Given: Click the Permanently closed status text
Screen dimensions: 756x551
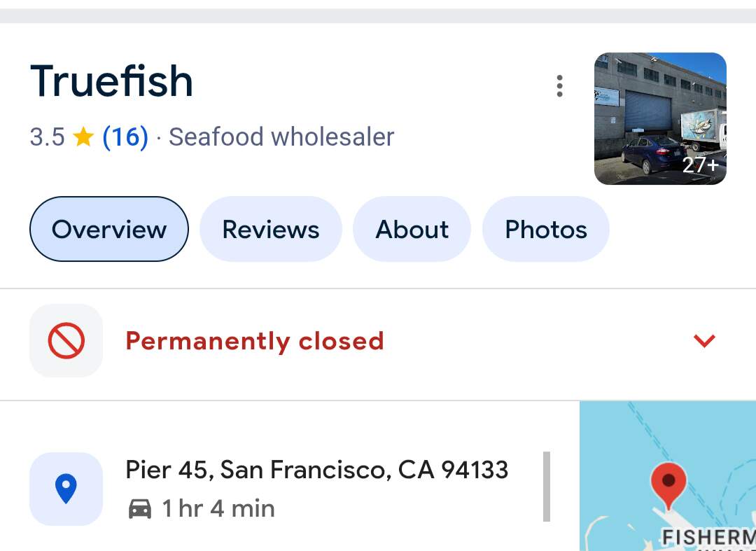Looking at the screenshot, I should pyautogui.click(x=255, y=341).
